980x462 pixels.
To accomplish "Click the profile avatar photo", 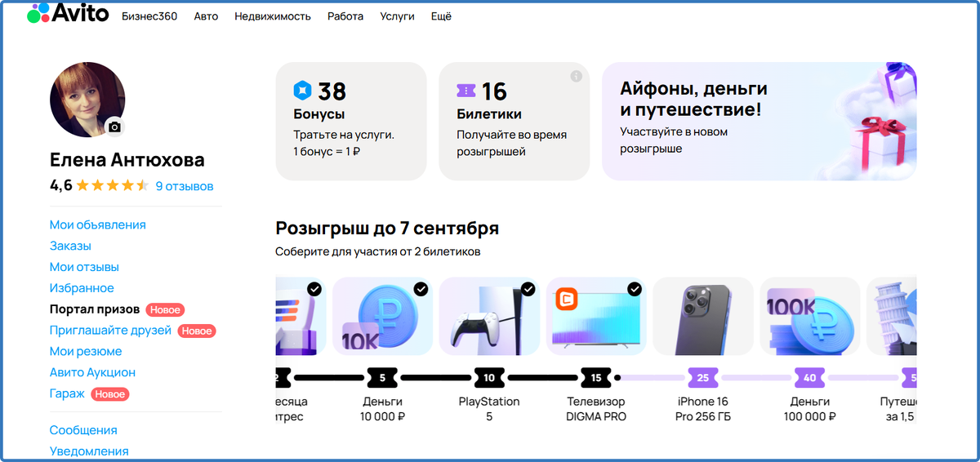I will click(87, 100).
